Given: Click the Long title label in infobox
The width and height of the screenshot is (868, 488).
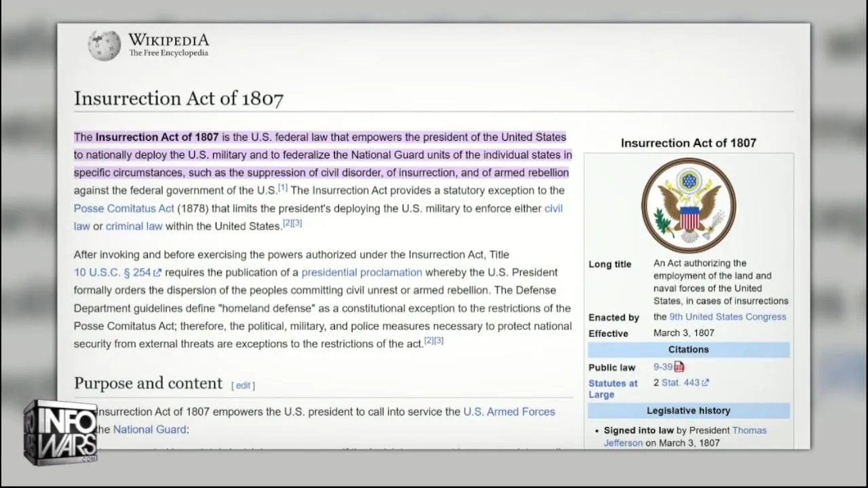Looking at the screenshot, I should [x=610, y=264].
